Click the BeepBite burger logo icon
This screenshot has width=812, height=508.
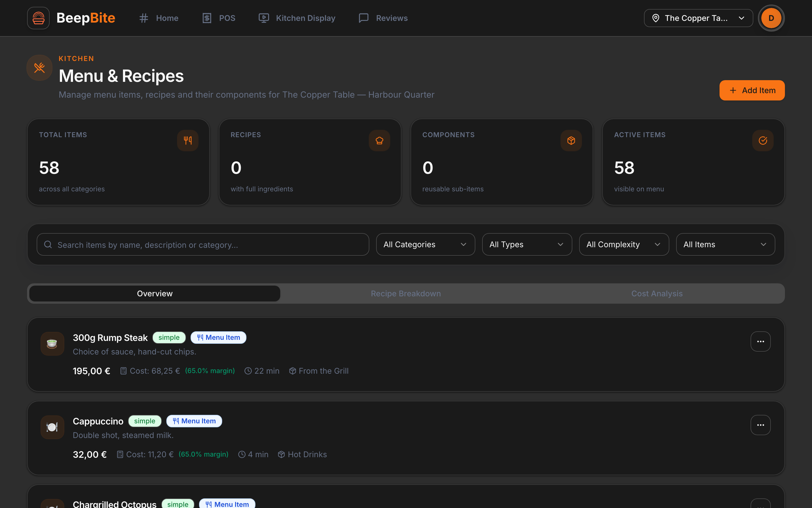click(38, 18)
